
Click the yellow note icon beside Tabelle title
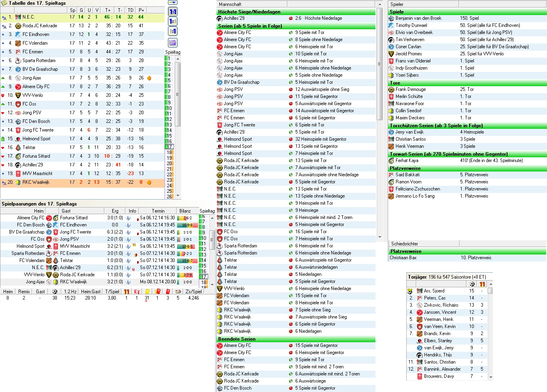[x=4, y=3]
